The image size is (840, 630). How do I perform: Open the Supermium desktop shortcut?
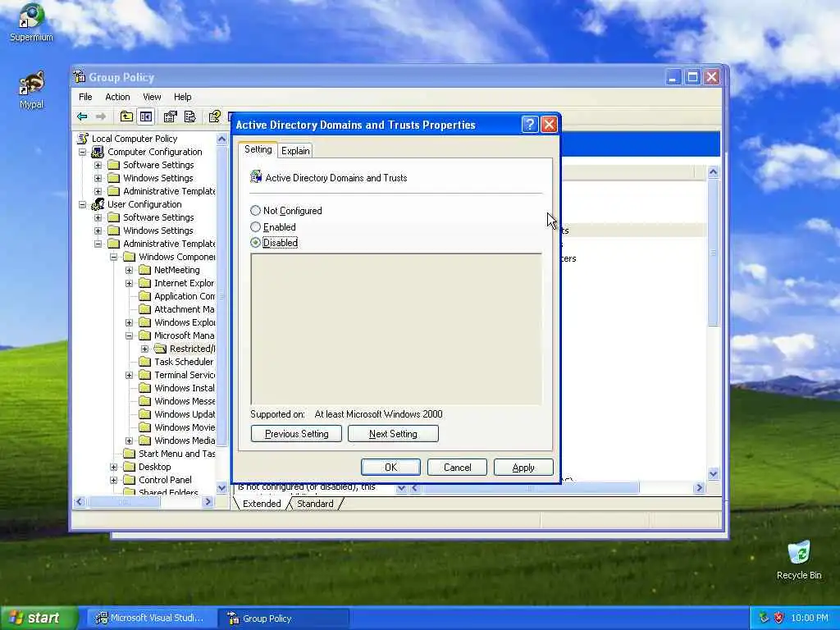[x=31, y=22]
